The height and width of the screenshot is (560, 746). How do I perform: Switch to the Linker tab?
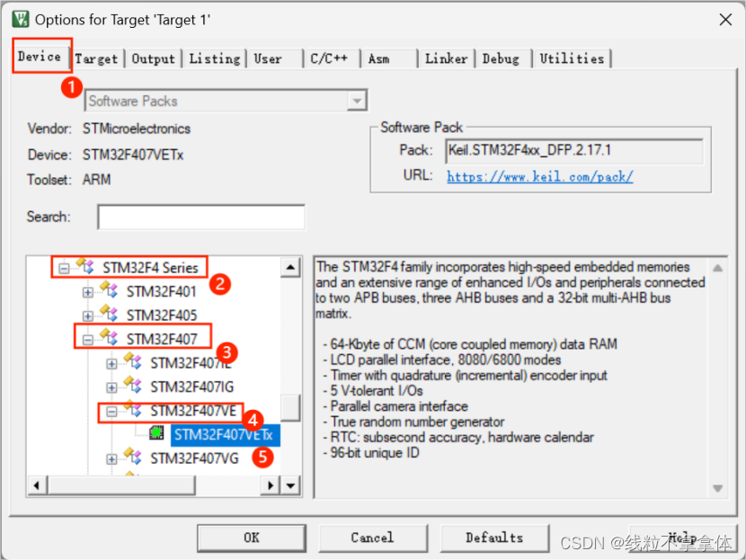tap(447, 59)
